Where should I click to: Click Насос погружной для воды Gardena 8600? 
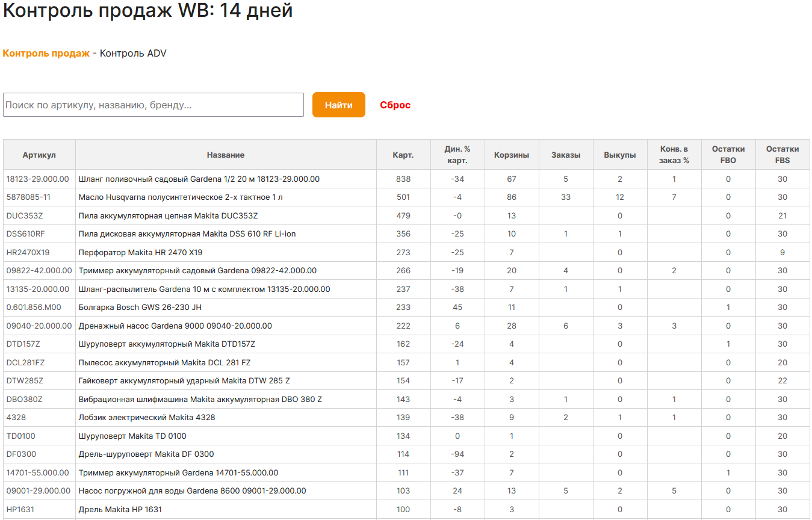tap(193, 491)
